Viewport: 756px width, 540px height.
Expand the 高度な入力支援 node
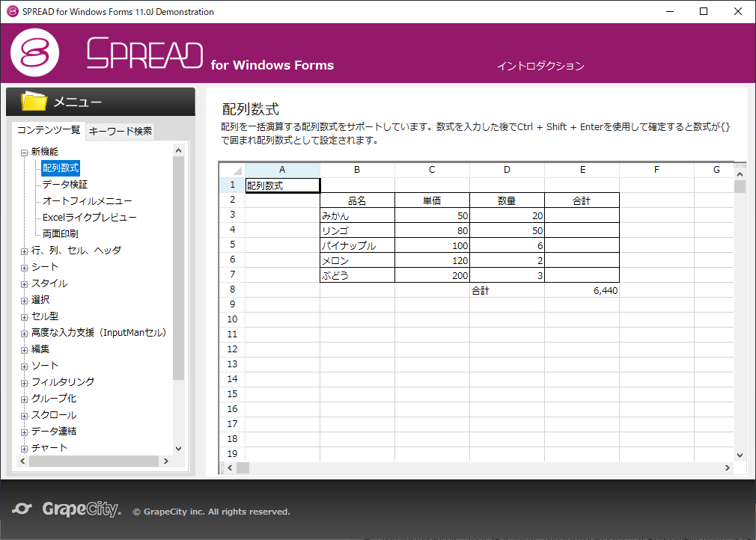click(24, 334)
